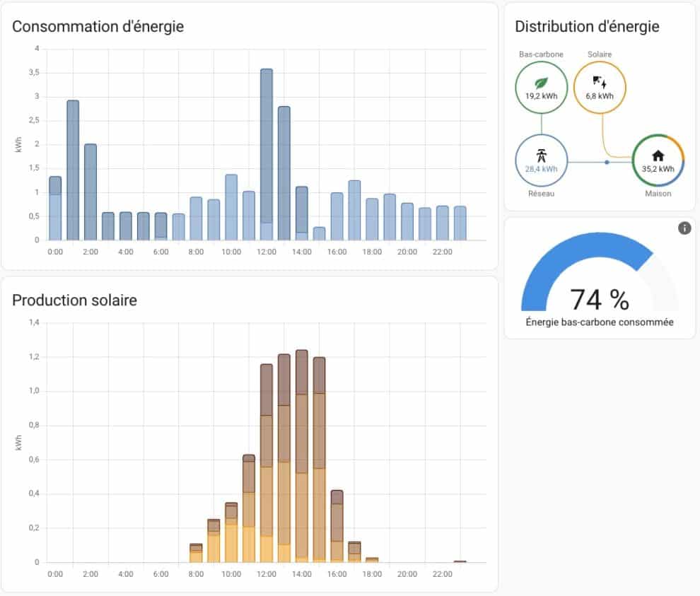Click the kWh axis label on Production solaire
This screenshot has width=700, height=596.
(17, 442)
